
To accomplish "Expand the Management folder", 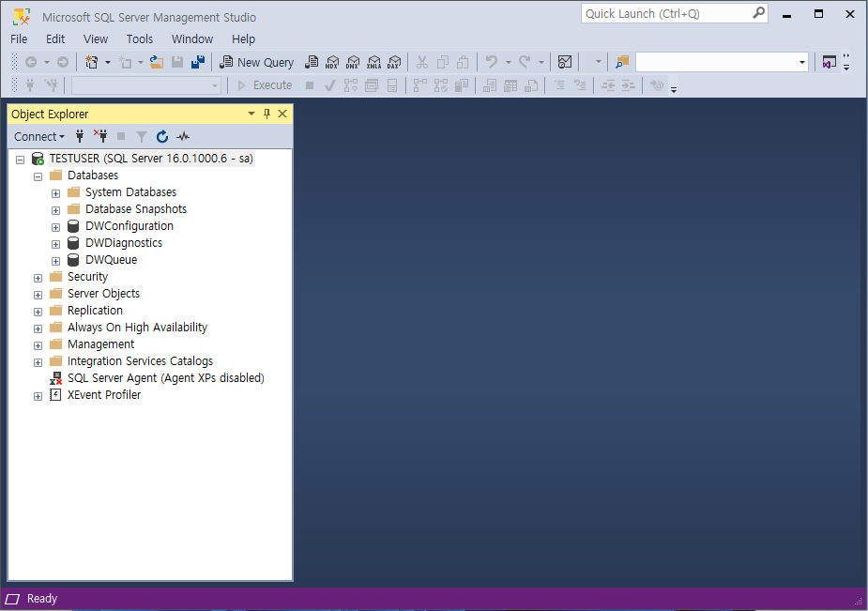I will click(38, 346).
